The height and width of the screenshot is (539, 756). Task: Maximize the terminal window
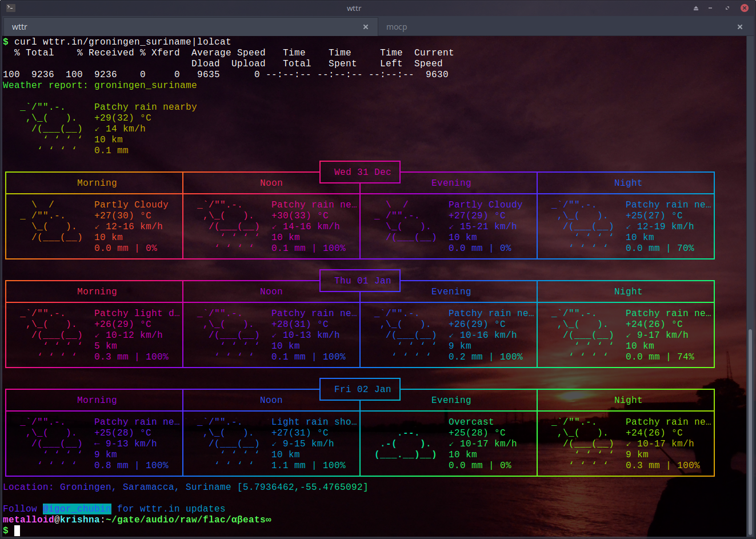coord(727,8)
